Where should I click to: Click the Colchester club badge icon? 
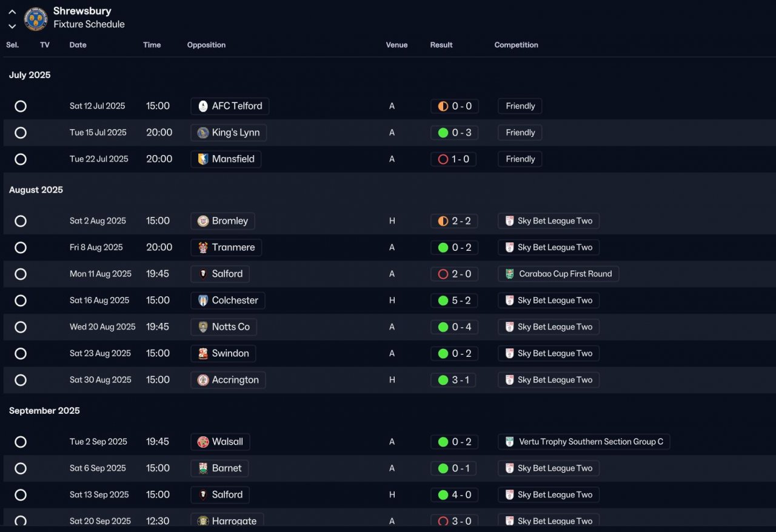coord(203,301)
